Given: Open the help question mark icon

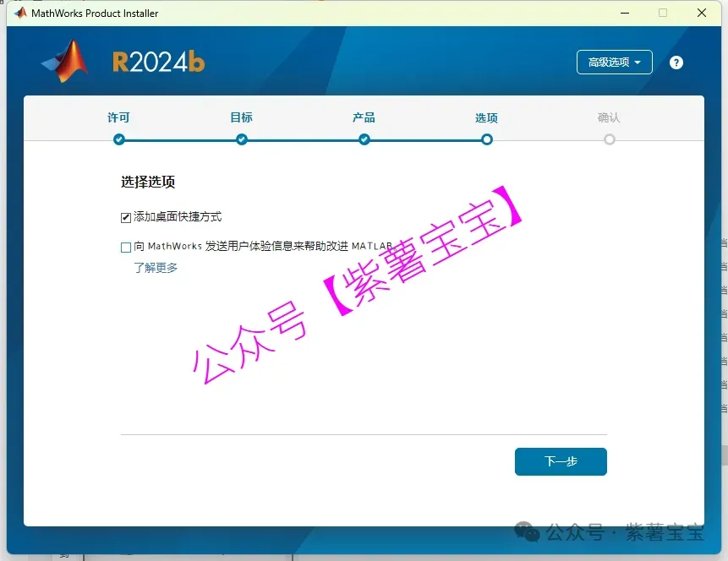Looking at the screenshot, I should coord(676,63).
